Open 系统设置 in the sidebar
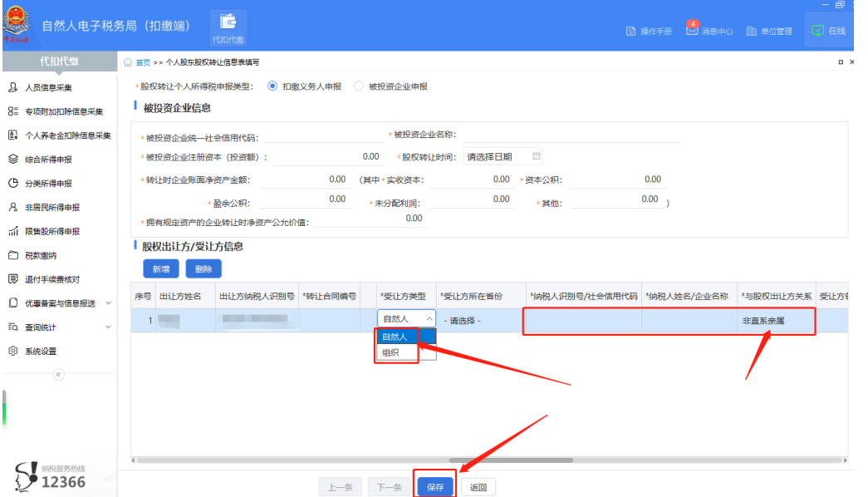 pos(41,352)
